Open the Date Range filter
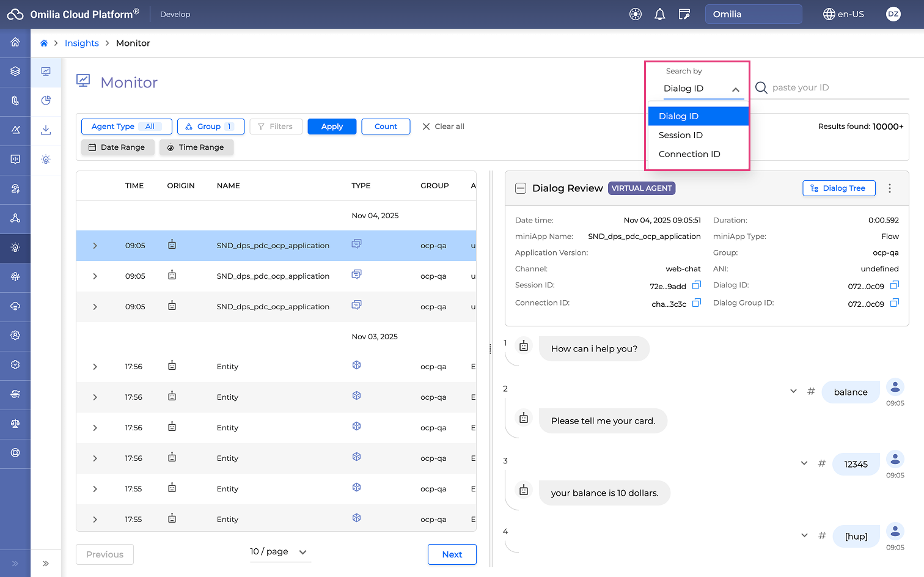Viewport: 924px width, 577px height. point(117,147)
